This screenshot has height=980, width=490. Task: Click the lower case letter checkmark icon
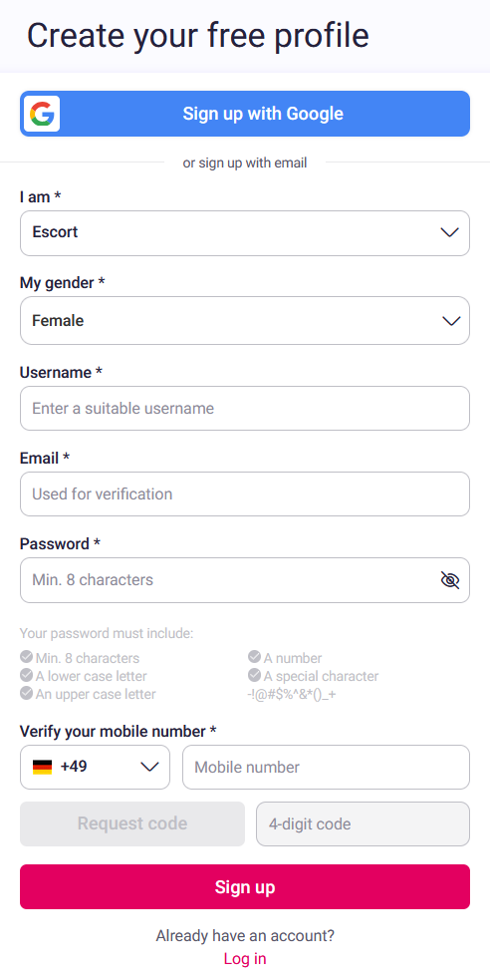[26, 675]
